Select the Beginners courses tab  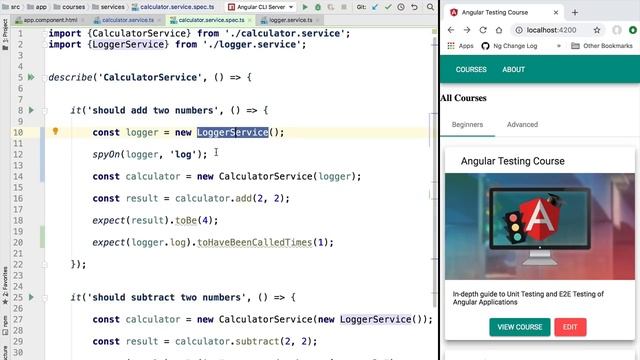(467, 124)
